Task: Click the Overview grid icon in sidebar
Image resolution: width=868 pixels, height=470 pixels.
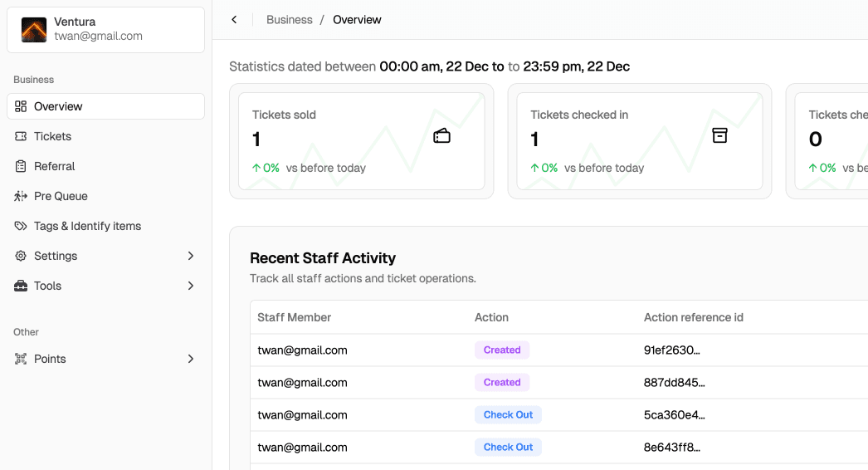Action: click(x=21, y=106)
